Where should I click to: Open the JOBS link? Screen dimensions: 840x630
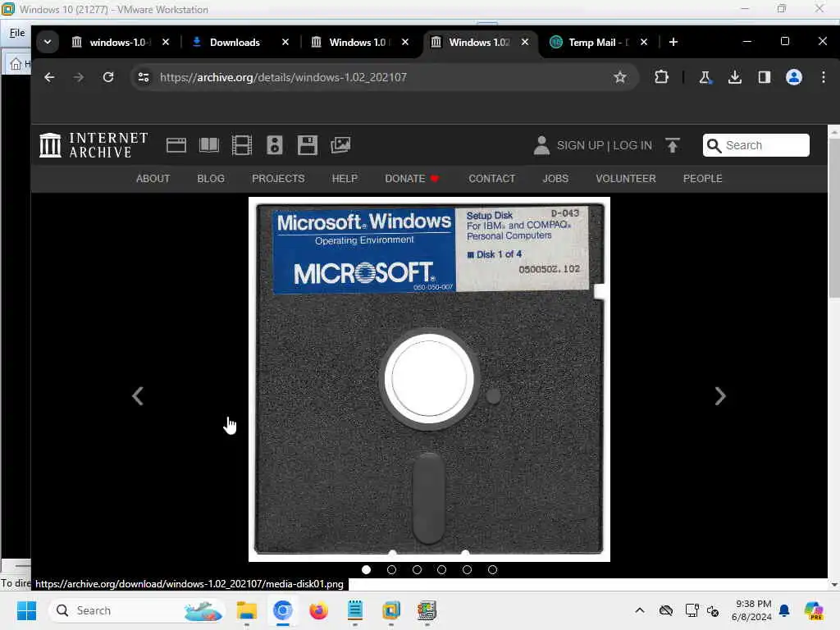point(555,178)
